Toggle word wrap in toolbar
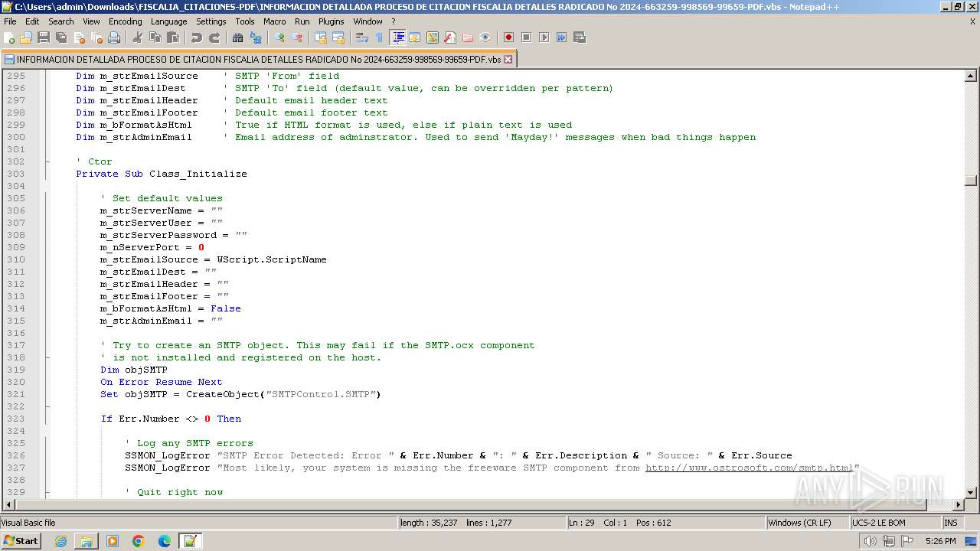This screenshot has height=551, width=980. [362, 37]
